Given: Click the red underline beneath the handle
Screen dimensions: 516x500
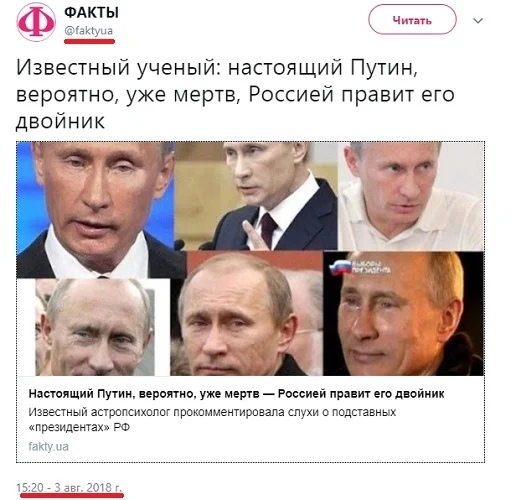Looking at the screenshot, I should click(x=89, y=41).
